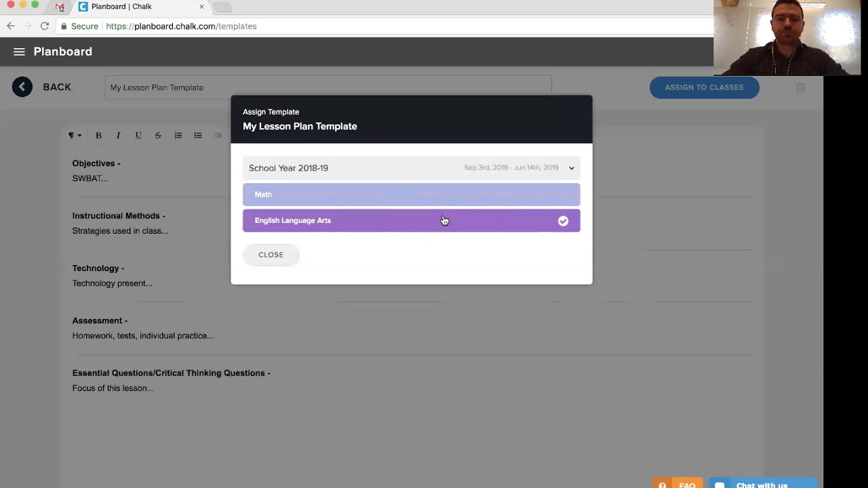Click the Focus of this lesson... text
The height and width of the screenshot is (488, 868).
113,388
